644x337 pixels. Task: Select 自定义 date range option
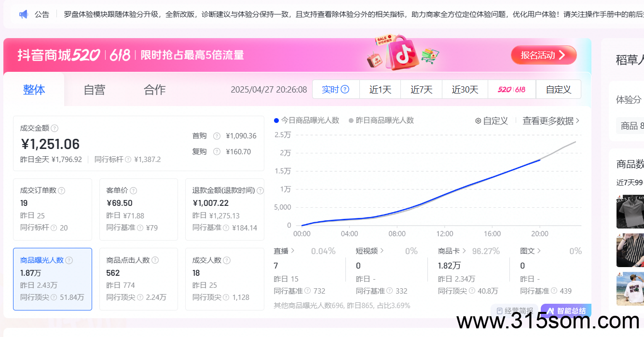point(558,90)
